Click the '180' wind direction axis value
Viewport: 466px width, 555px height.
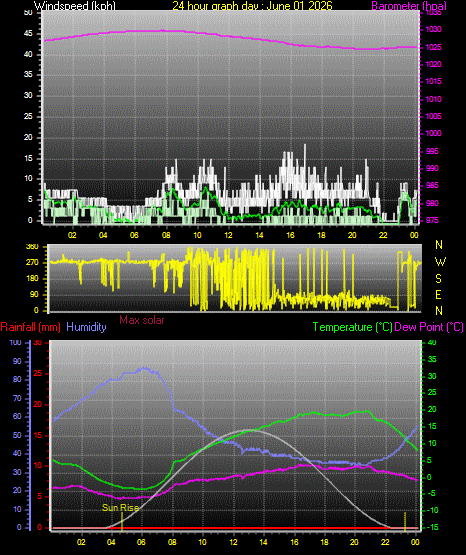(32, 279)
